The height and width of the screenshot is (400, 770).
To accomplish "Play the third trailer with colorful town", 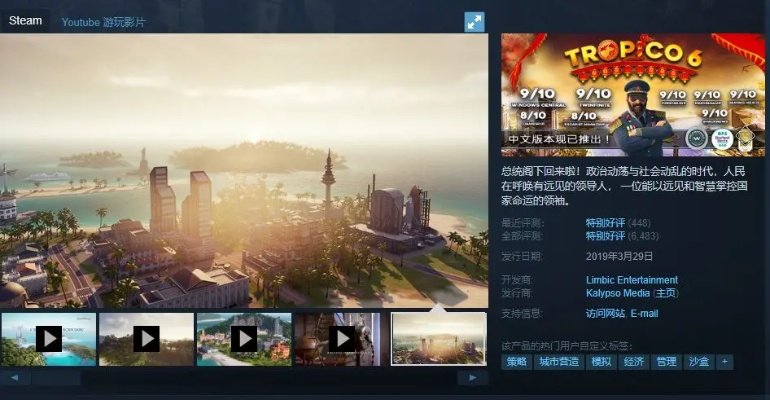I will coord(244,339).
